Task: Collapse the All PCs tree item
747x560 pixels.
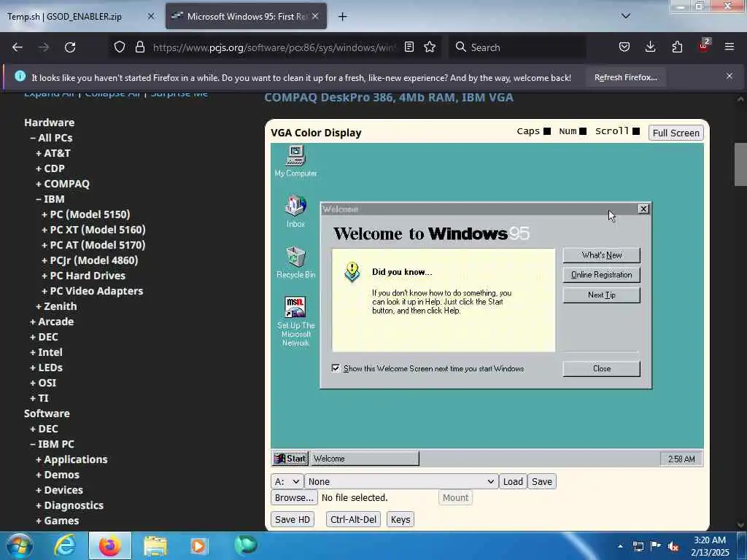Action: pyautogui.click(x=52, y=138)
